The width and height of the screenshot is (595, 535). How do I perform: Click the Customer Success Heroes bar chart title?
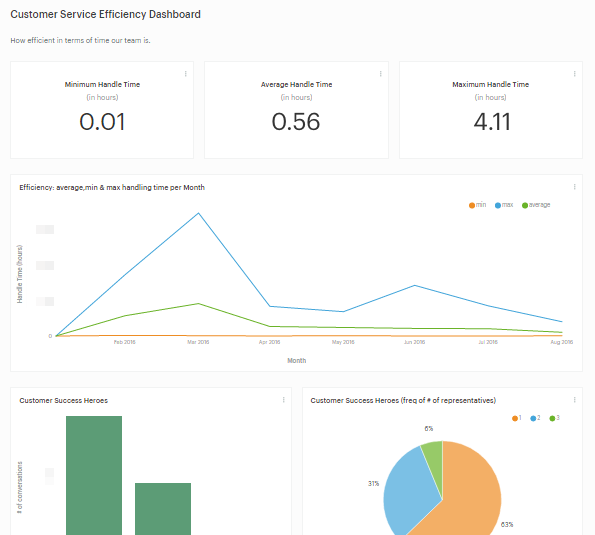63,401
